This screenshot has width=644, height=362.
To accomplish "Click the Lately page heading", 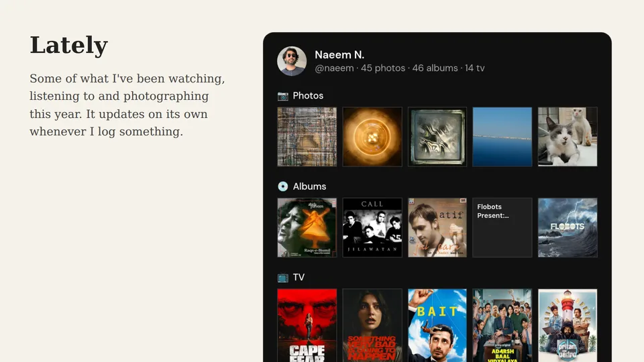I will click(x=68, y=45).
